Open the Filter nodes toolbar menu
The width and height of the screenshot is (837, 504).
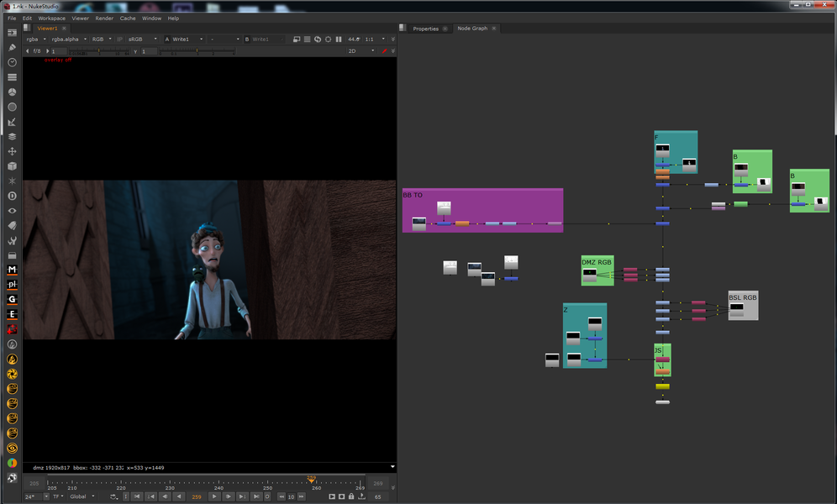click(x=12, y=108)
